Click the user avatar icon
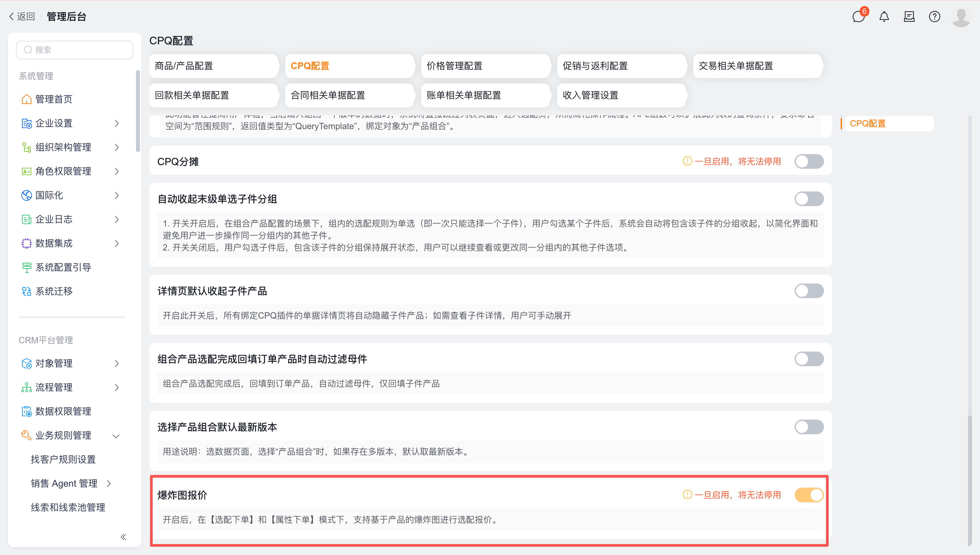980x555 pixels. point(961,17)
